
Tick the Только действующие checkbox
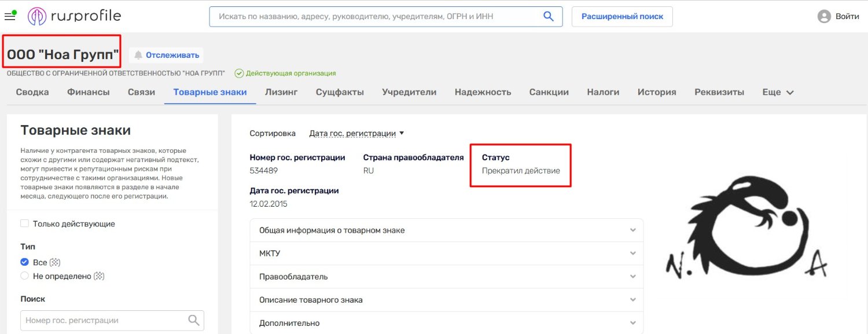(x=24, y=223)
